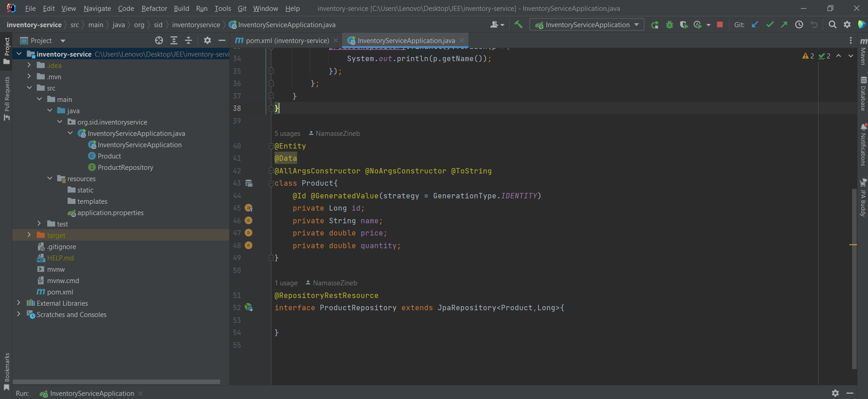Open Project panel options gear
The width and height of the screenshot is (868, 399).
pyautogui.click(x=207, y=41)
